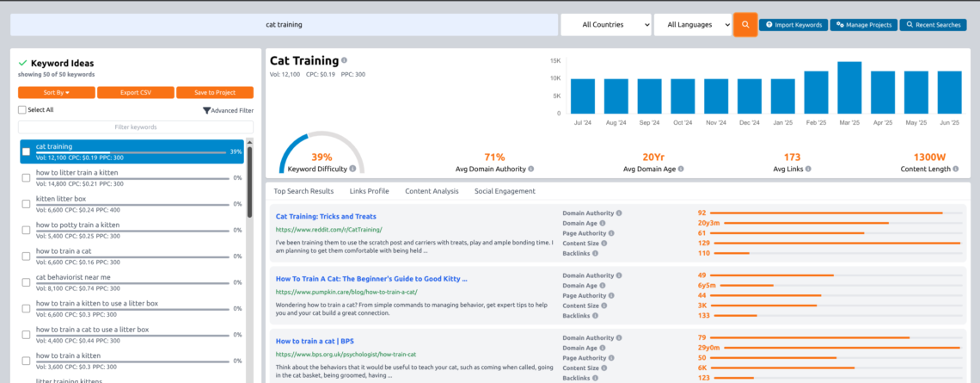
Task: Open 'Cat Training: Tricks and Treats' result link
Action: [326, 216]
